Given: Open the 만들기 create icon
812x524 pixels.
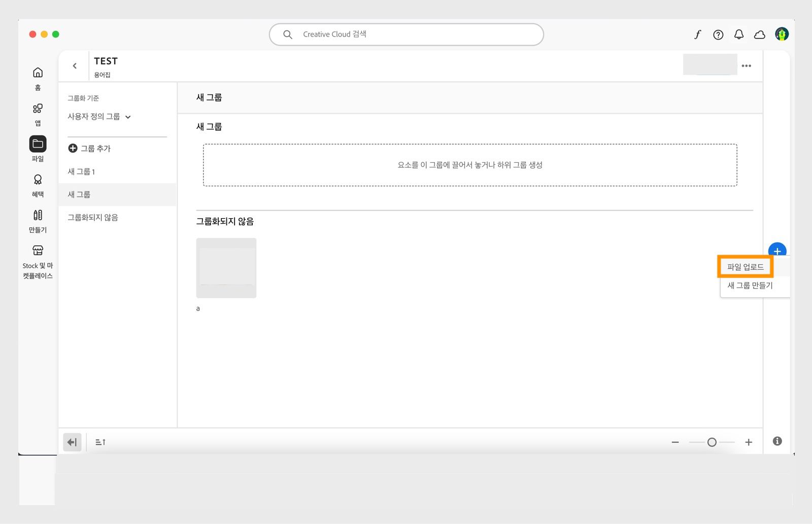Looking at the screenshot, I should [x=38, y=215].
